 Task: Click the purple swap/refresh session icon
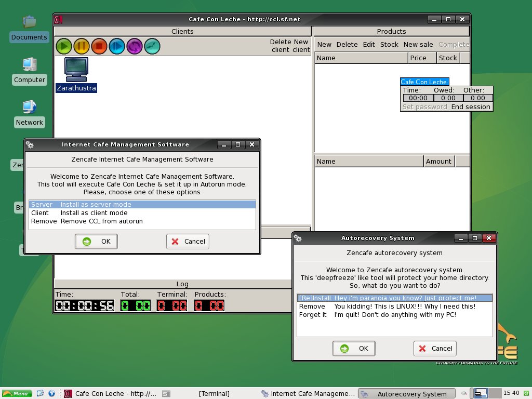tap(135, 46)
